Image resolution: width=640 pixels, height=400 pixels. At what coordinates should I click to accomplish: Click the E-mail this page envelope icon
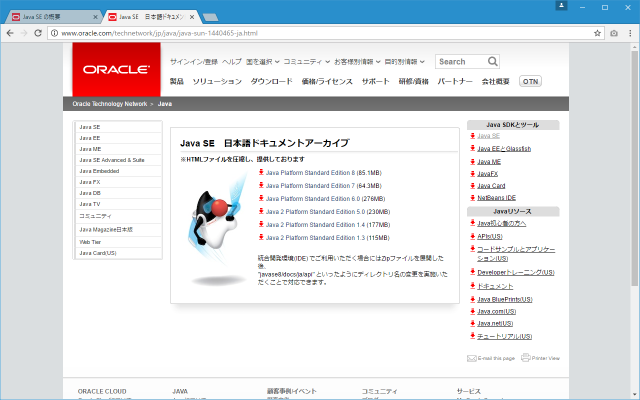[471, 358]
